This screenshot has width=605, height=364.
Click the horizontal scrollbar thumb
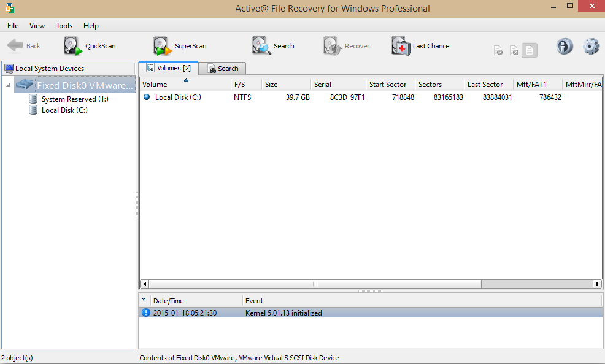pos(315,284)
